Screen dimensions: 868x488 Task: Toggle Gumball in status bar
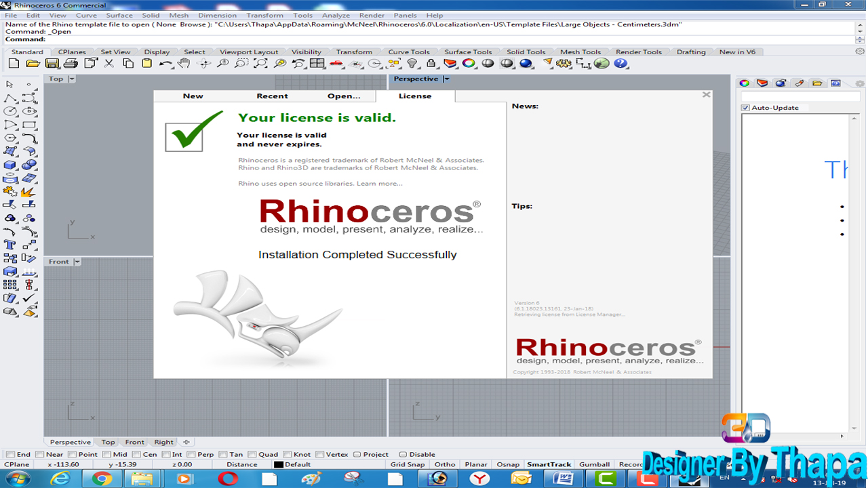click(x=594, y=464)
